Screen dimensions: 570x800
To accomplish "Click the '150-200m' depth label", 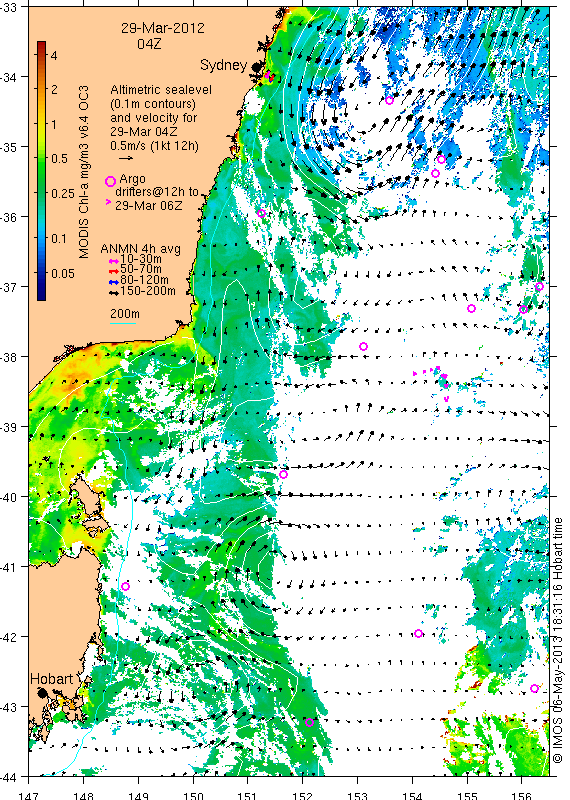I will click(x=148, y=291).
